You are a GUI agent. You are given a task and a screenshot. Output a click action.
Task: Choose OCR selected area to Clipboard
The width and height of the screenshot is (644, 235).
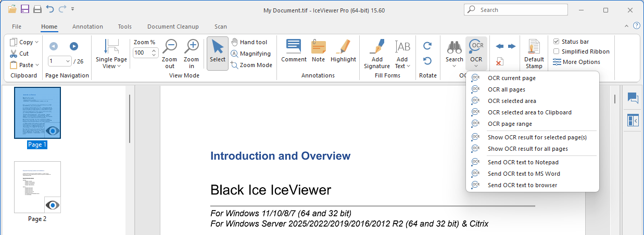(533, 112)
